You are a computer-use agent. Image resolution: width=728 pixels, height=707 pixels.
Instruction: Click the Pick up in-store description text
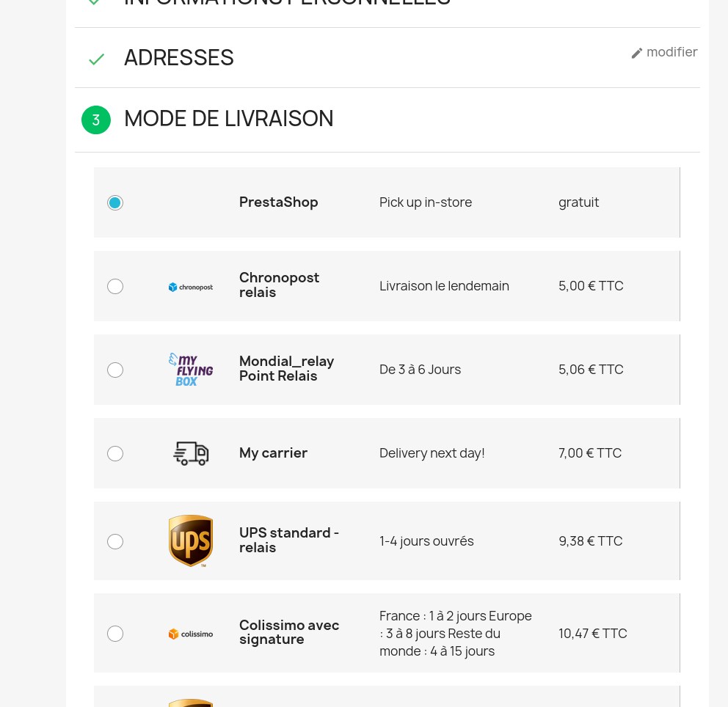(x=426, y=202)
